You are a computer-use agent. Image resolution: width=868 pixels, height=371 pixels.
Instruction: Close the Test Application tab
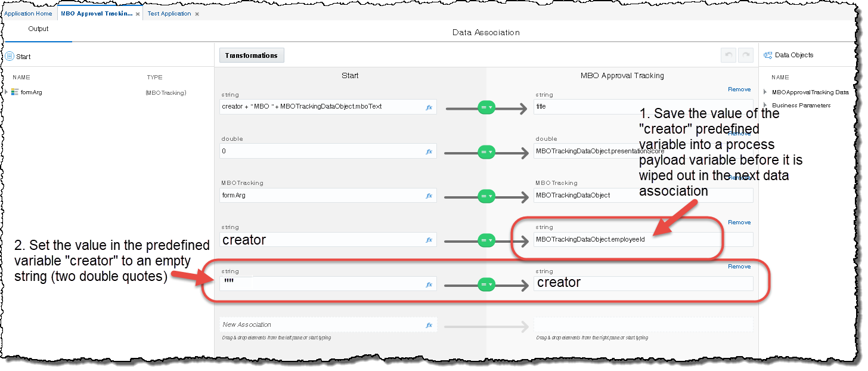coord(197,14)
